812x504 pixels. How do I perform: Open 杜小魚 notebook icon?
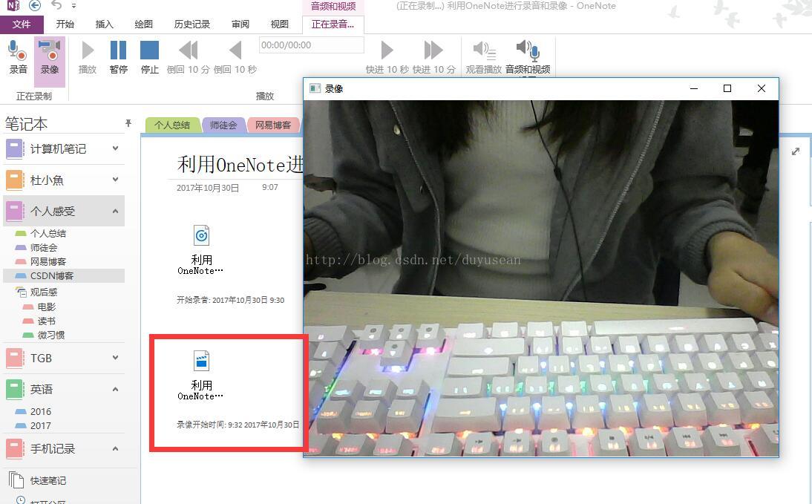pyautogui.click(x=15, y=180)
